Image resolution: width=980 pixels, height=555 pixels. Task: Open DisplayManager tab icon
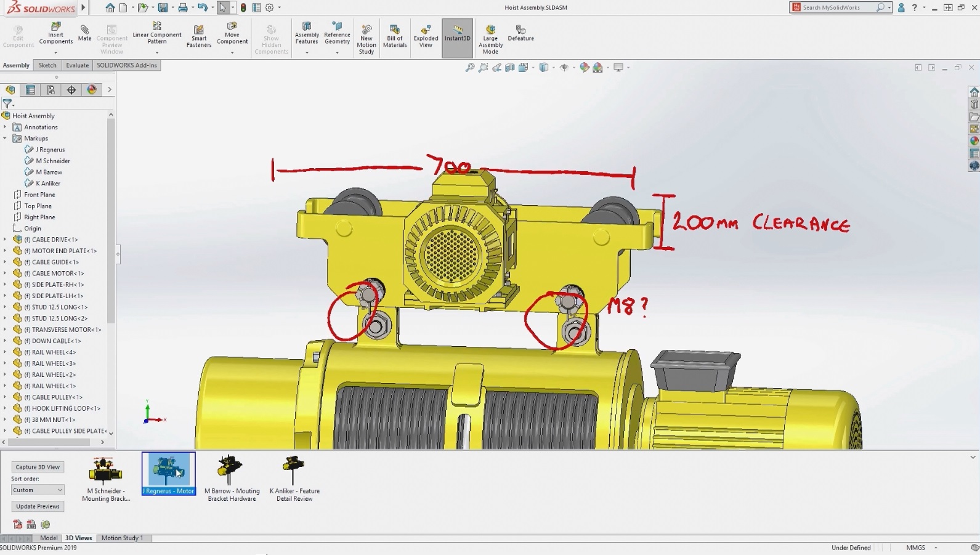click(92, 90)
